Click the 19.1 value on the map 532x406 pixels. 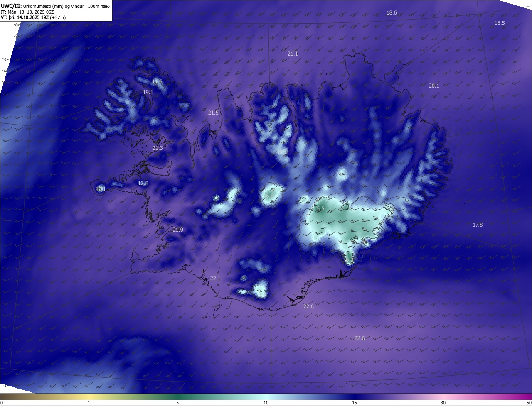(148, 93)
